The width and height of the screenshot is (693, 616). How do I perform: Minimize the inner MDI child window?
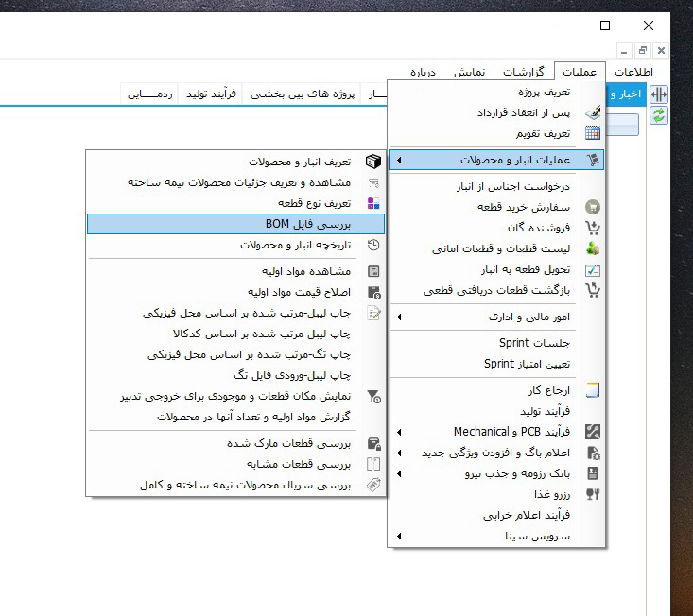[624, 50]
